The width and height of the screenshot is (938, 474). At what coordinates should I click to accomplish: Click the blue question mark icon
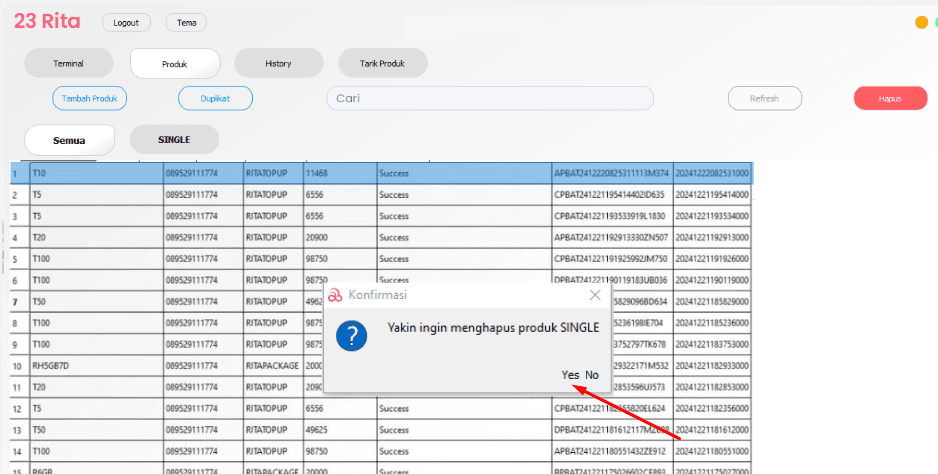coord(351,336)
